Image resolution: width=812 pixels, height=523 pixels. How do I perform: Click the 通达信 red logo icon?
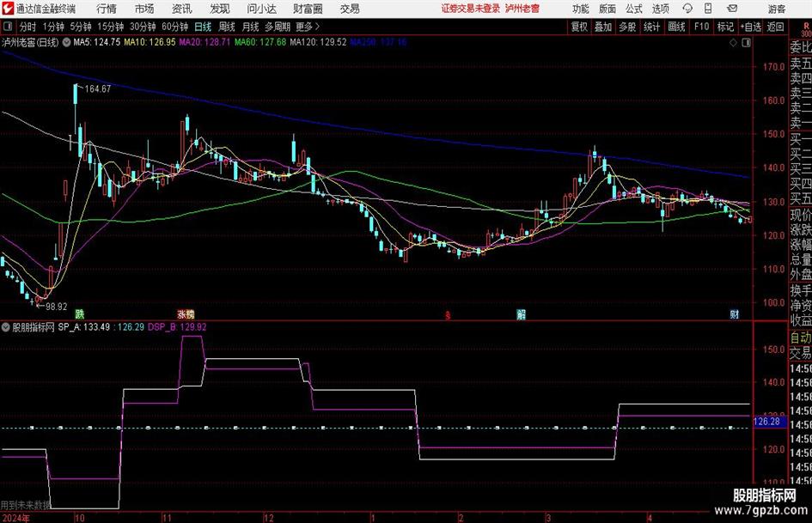tap(8, 9)
